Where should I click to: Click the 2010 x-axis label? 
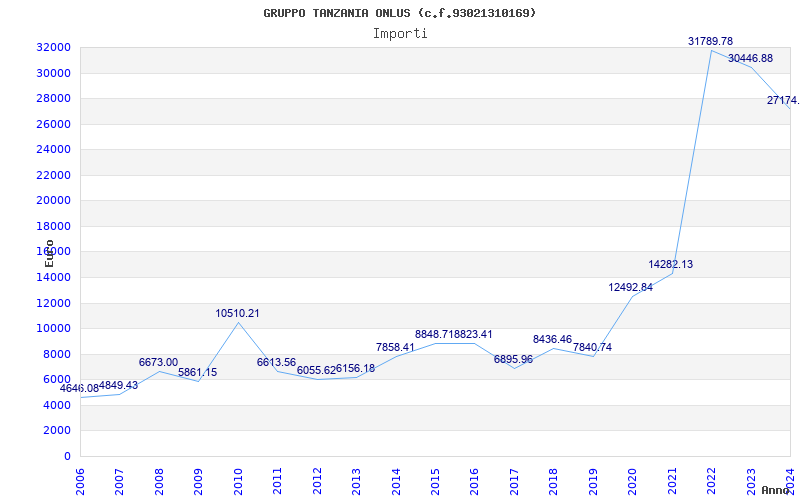(x=238, y=481)
